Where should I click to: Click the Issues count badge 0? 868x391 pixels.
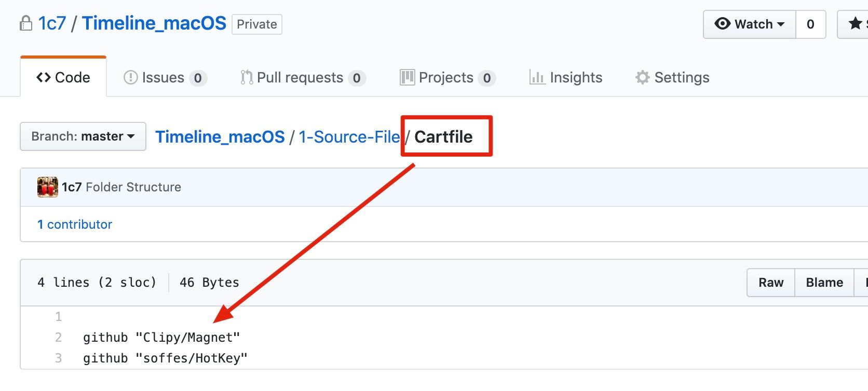pyautogui.click(x=198, y=78)
